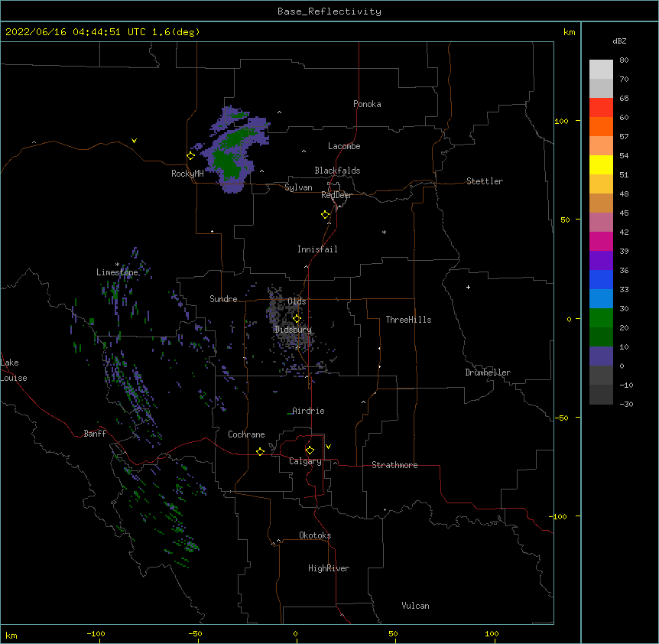
Task: Click the white asterisk east of Innisfail
Action: pos(384,232)
